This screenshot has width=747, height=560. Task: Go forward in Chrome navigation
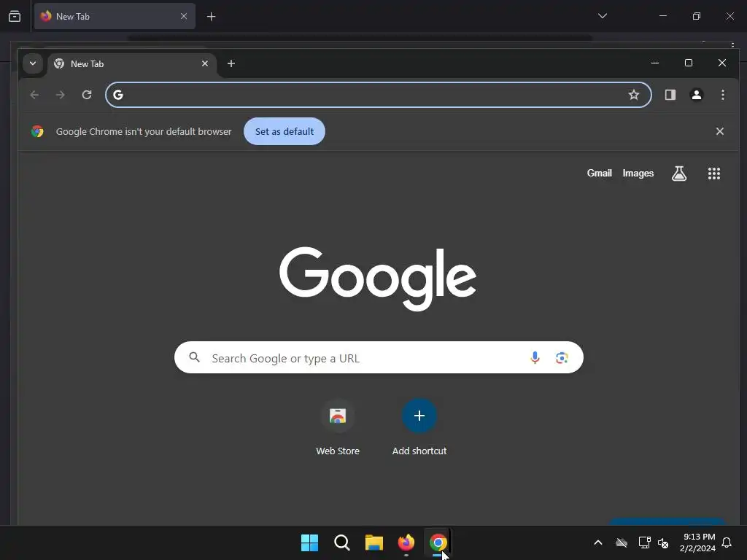point(60,95)
